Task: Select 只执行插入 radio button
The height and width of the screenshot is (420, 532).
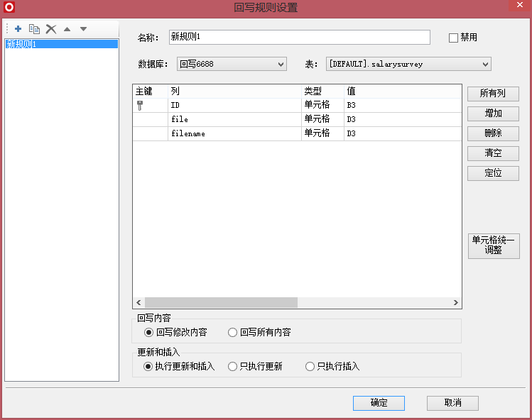Action: [x=310, y=367]
